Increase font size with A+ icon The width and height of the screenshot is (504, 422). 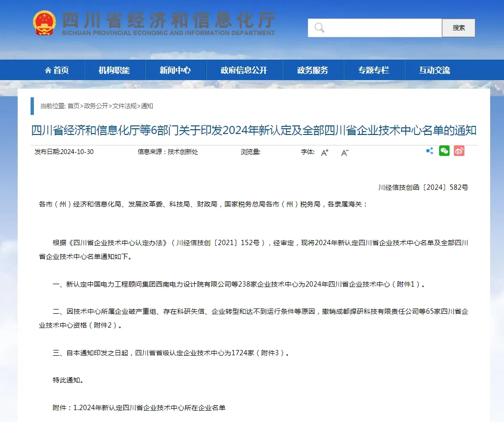325,153
